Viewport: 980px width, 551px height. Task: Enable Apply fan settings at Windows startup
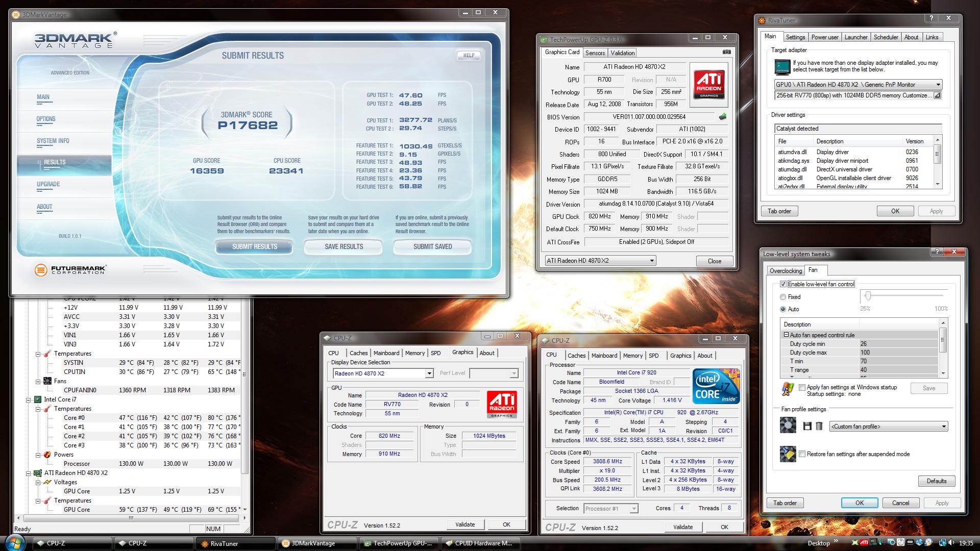[802, 388]
